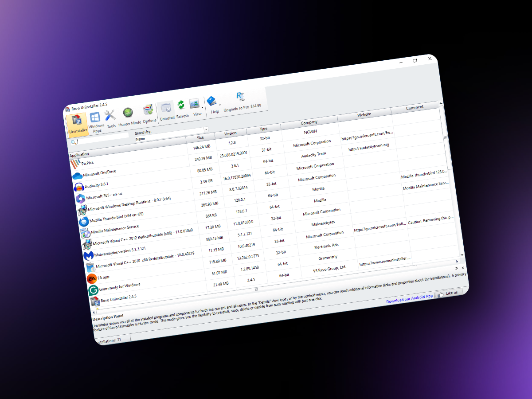Click the http://audacityteam.org website cell
532x399 pixels.
coord(369,147)
